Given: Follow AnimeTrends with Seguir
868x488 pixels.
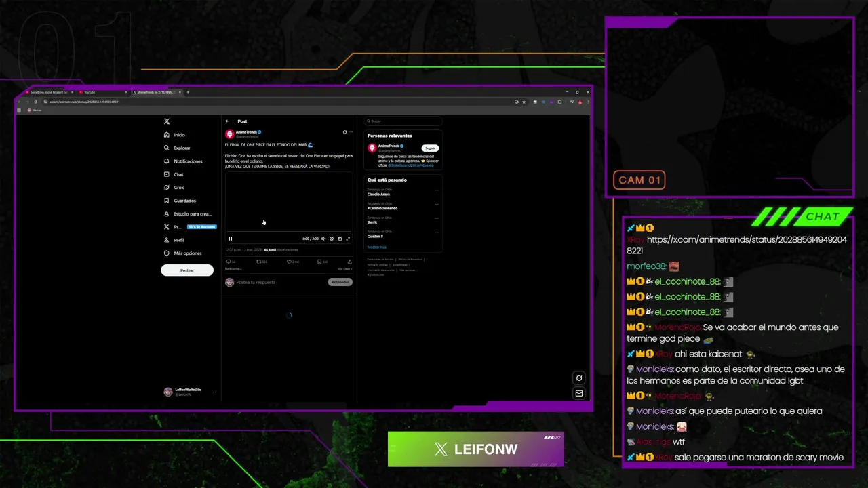Looking at the screenshot, I should [430, 148].
